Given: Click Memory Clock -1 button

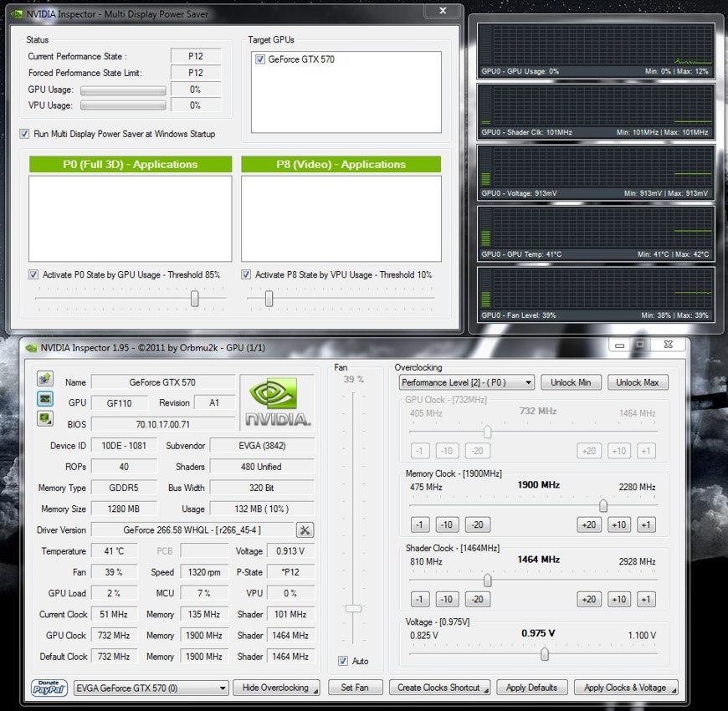Looking at the screenshot, I should tap(420, 525).
